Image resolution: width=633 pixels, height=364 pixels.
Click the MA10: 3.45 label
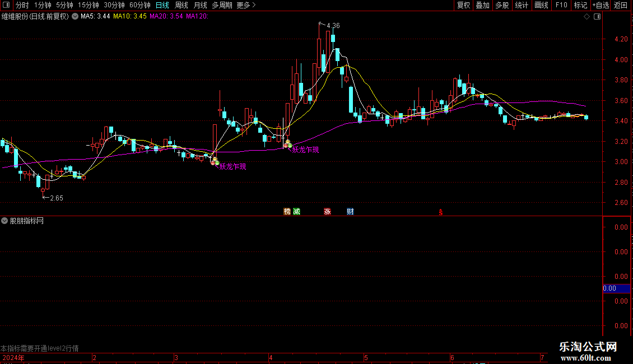point(129,17)
